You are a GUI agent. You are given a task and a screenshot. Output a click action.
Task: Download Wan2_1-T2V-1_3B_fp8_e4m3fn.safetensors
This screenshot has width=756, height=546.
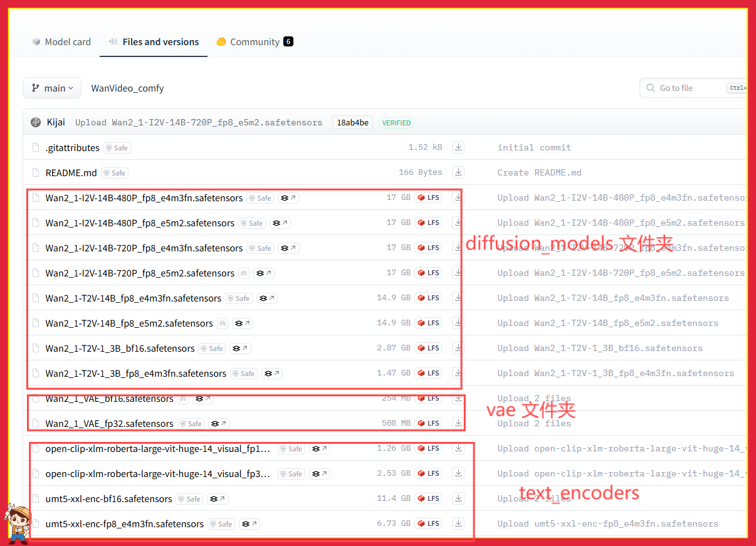click(x=458, y=373)
